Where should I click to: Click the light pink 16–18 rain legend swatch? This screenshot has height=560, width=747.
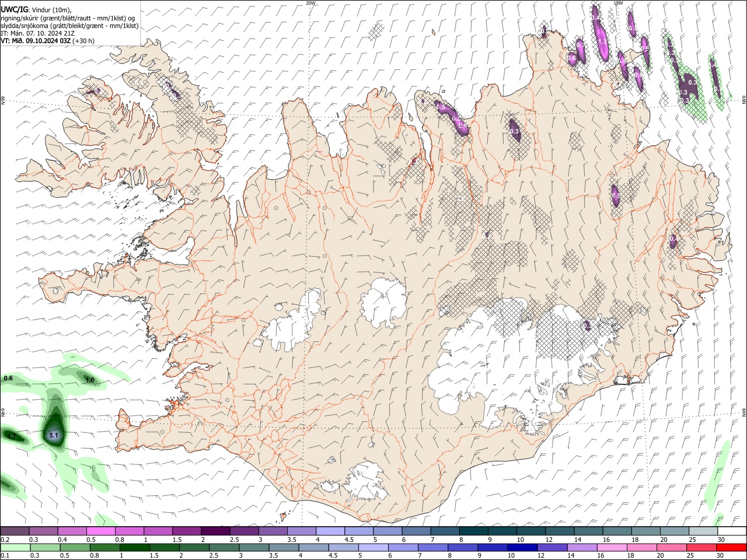coord(612,548)
